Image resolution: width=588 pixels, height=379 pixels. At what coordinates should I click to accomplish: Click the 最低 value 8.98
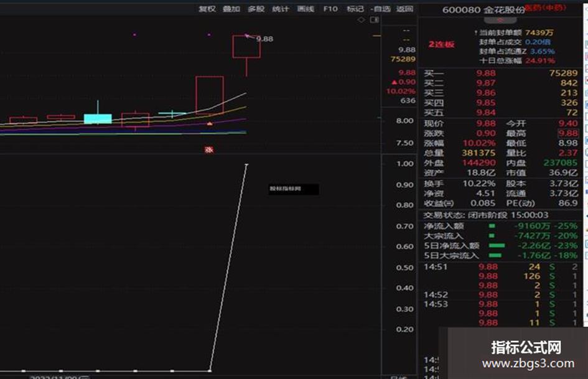[568, 143]
